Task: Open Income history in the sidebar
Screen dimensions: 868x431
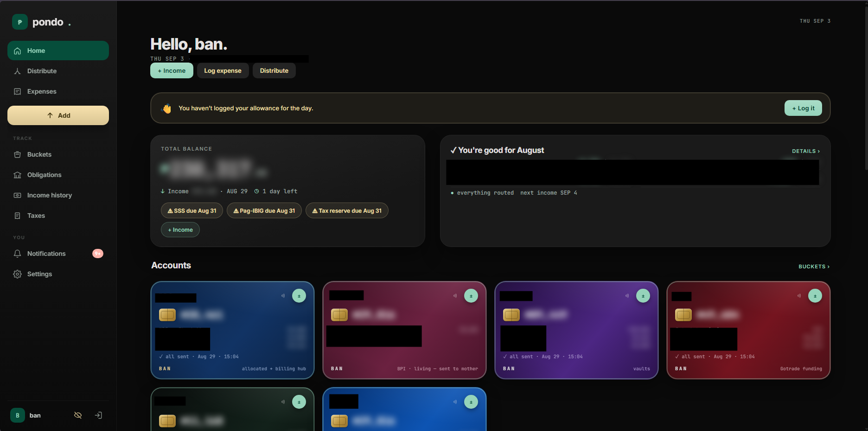Action: (x=58, y=195)
